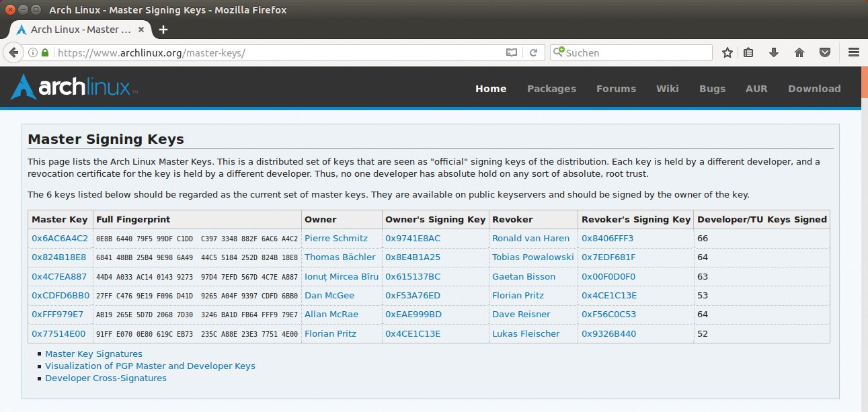Open revoker Gaetan Bisson link

[524, 276]
